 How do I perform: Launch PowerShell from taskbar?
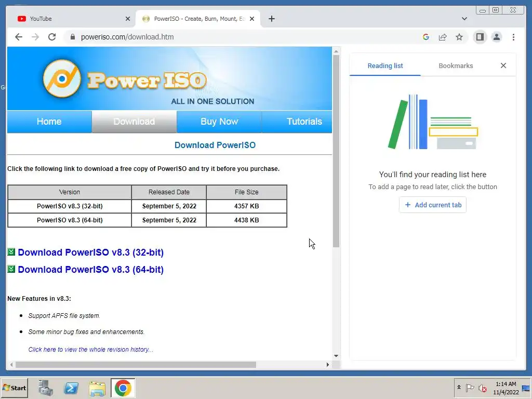pos(71,388)
